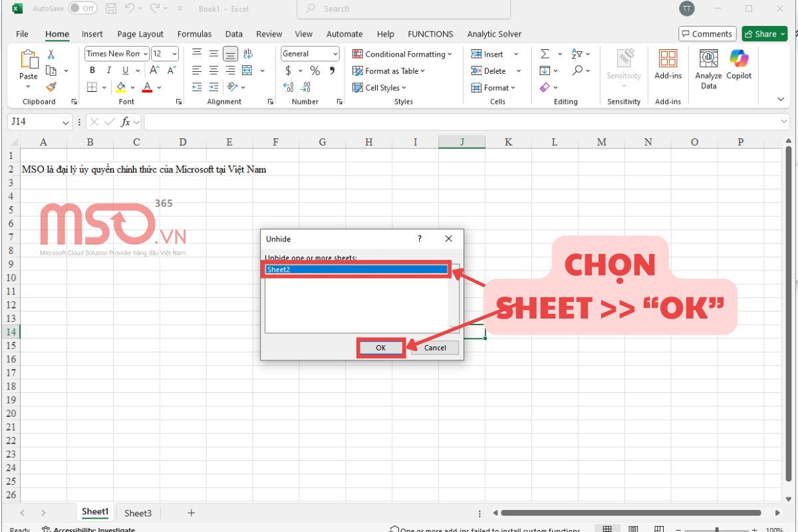This screenshot has width=798, height=532.
Task: Toggle Align Right button
Action: pos(230,70)
